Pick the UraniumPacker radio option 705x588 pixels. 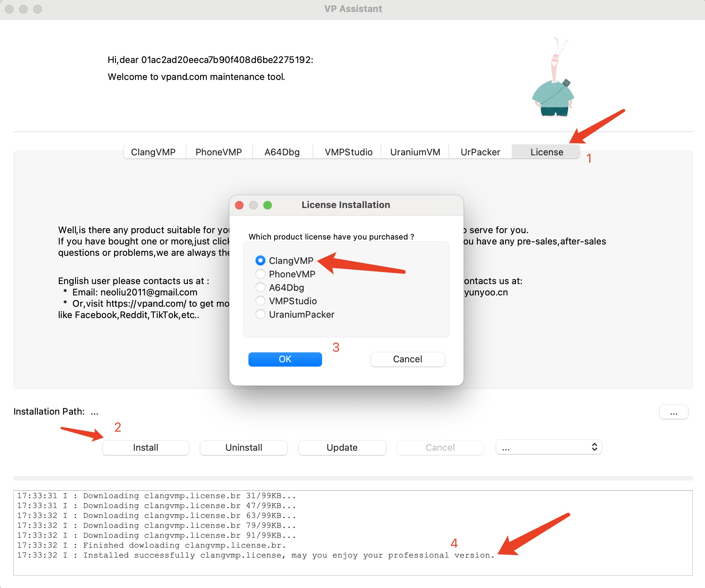(x=260, y=315)
